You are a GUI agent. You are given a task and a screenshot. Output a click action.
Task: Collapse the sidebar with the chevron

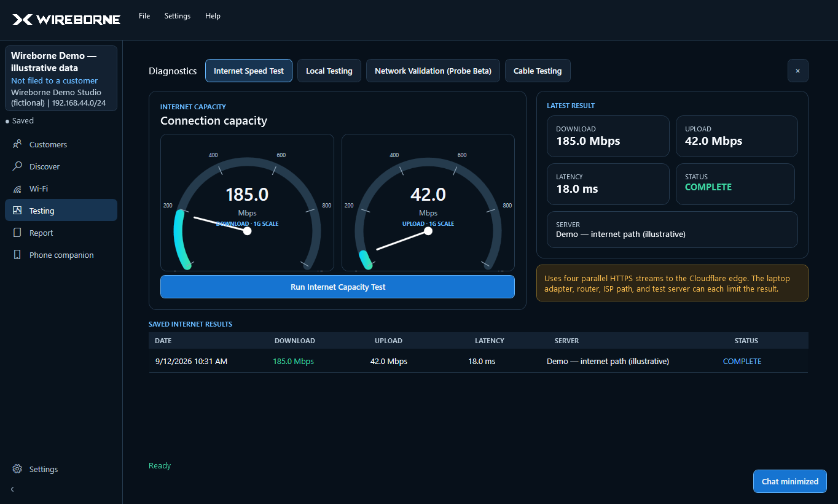point(12,489)
